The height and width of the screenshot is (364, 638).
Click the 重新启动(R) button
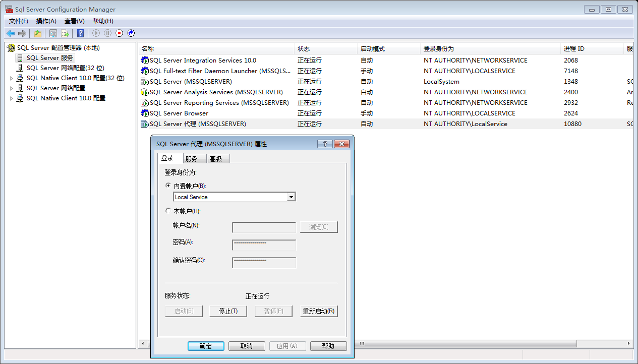click(x=318, y=311)
